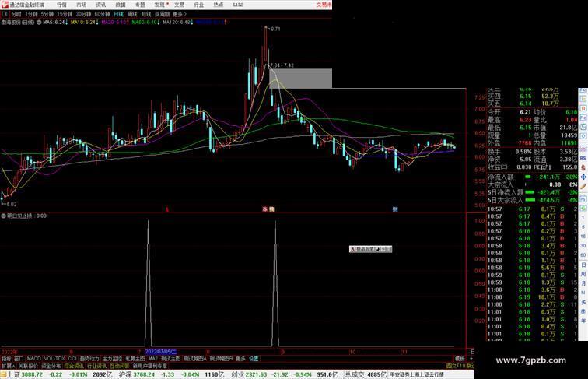The width and height of the screenshot is (588, 379).
Task: Open the 交易 menu
Action: click(x=179, y=5)
